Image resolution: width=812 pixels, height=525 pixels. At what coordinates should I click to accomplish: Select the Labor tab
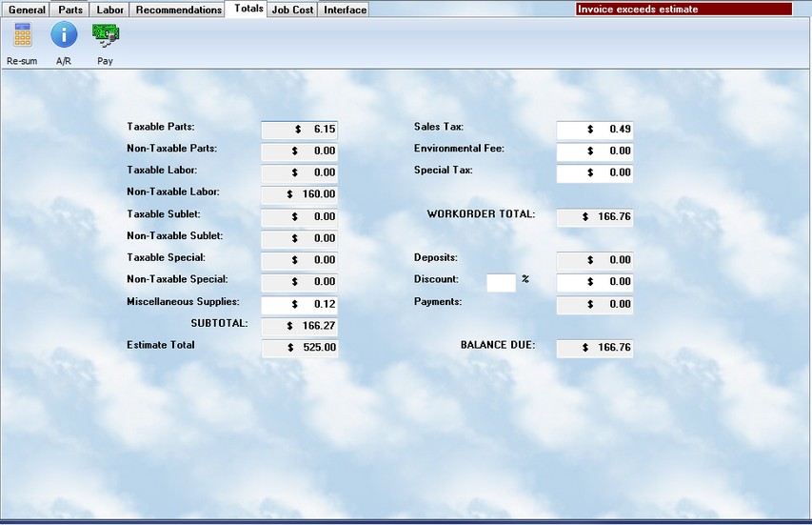110,10
